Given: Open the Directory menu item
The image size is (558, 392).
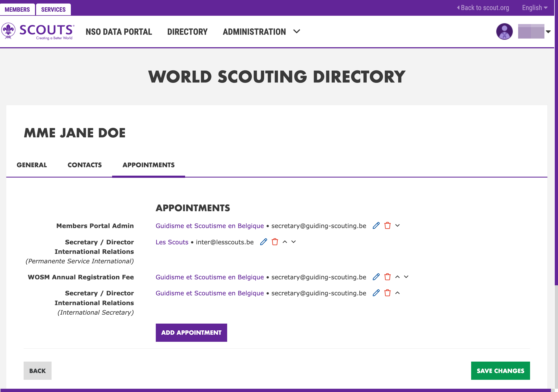Looking at the screenshot, I should point(188,32).
